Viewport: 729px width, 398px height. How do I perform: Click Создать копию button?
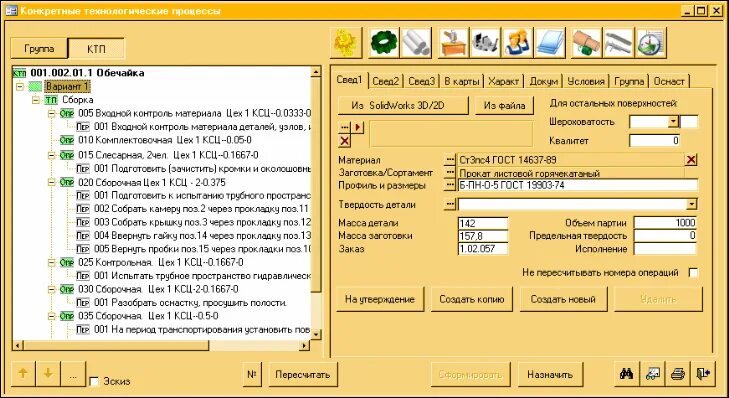coord(471,299)
